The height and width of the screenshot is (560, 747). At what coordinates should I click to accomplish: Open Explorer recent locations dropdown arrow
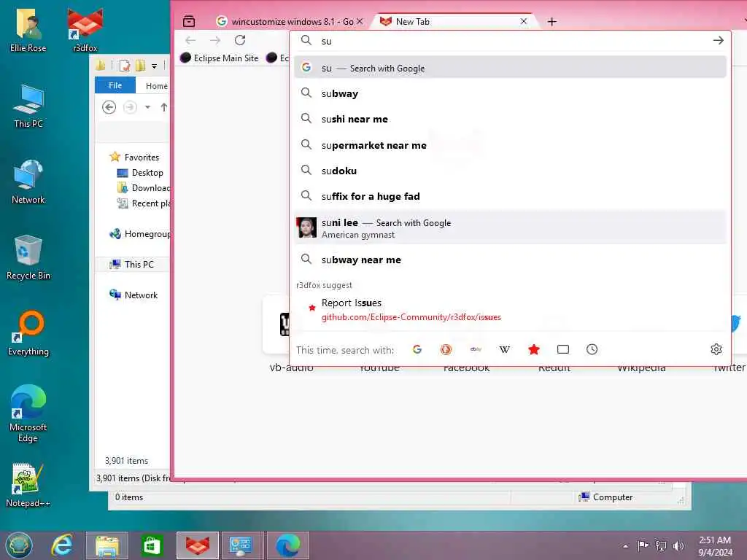pyautogui.click(x=147, y=107)
